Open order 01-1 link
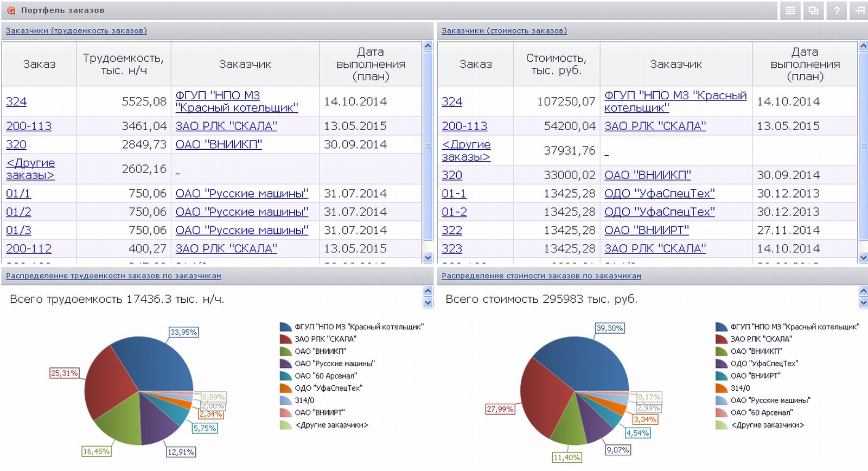Screen dimensions: 868x471 [x=454, y=193]
